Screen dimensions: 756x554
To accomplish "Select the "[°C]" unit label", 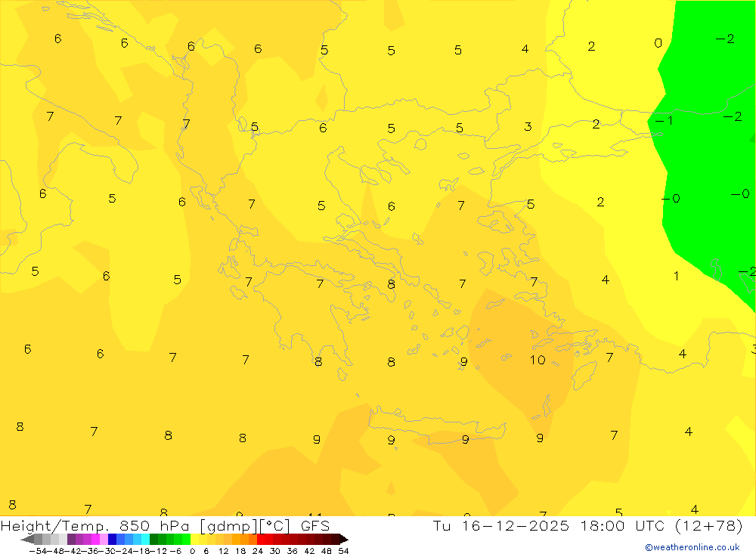I will coord(274,527).
